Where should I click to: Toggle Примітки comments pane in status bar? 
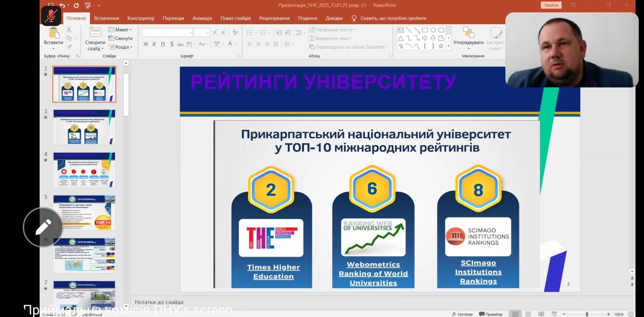point(491,314)
